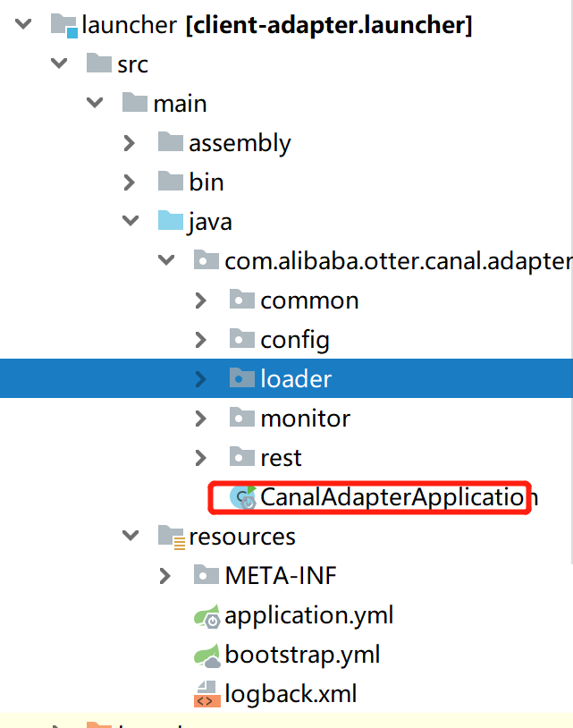Click the loader package icon
Viewport: 573px width, 728px height.
pyautogui.click(x=241, y=378)
